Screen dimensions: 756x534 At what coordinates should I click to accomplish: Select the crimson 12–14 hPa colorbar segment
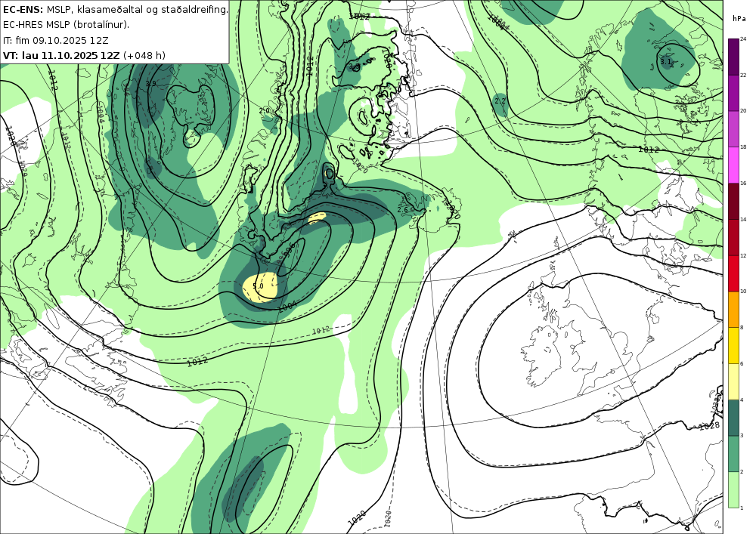point(733,237)
